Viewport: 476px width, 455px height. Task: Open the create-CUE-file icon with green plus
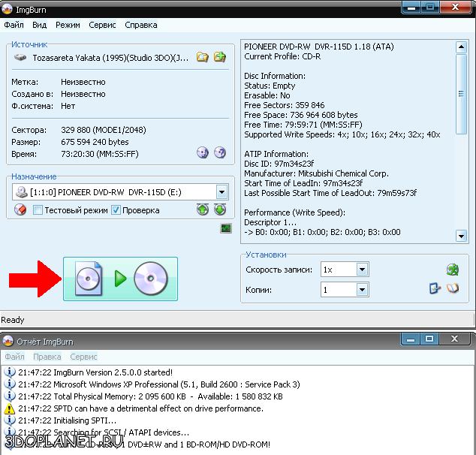219,57
